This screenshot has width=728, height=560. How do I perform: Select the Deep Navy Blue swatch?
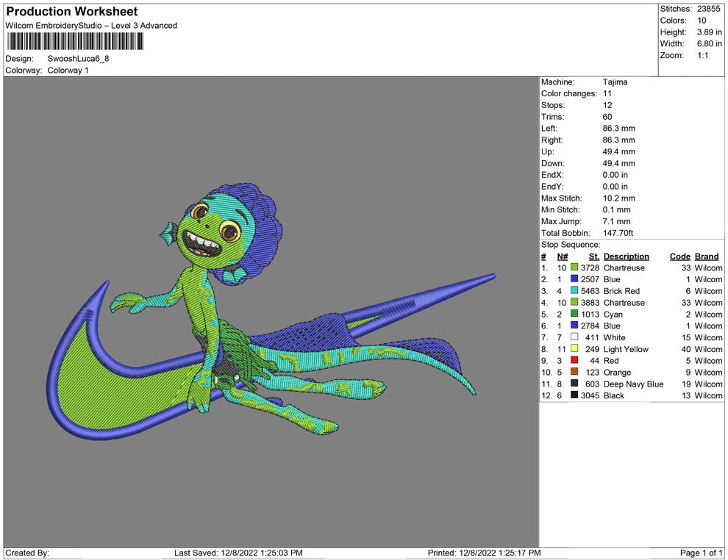click(x=574, y=384)
